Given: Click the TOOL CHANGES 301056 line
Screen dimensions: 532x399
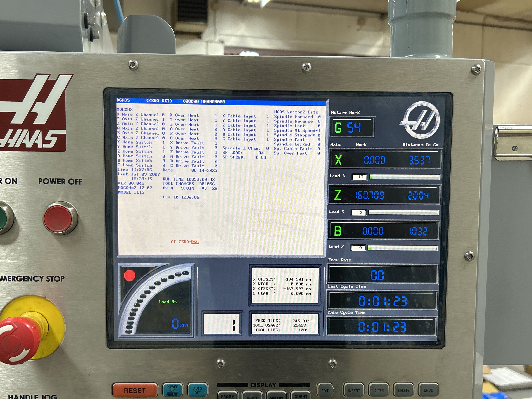Looking at the screenshot, I should click(x=189, y=184).
